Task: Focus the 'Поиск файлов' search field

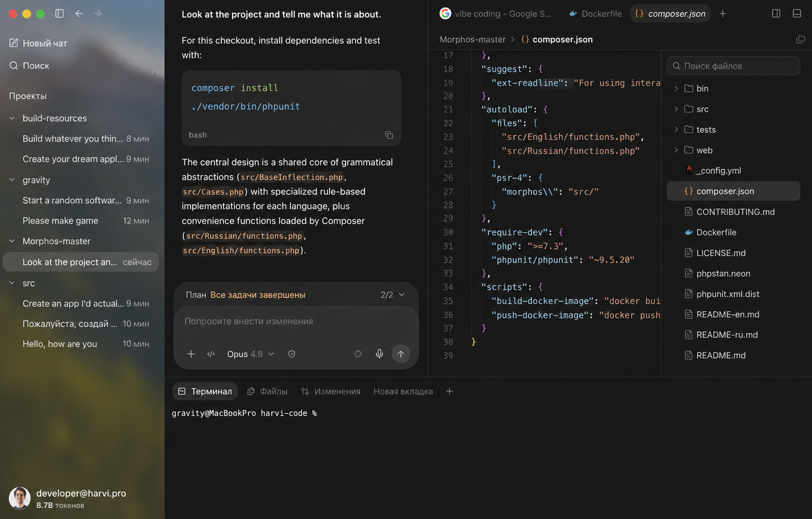Action: pyautogui.click(x=733, y=66)
